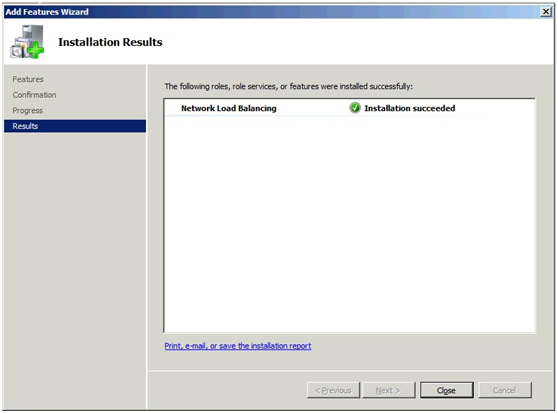Select the Confirmation step in the sidebar
The image size is (558, 413).
[x=35, y=95]
